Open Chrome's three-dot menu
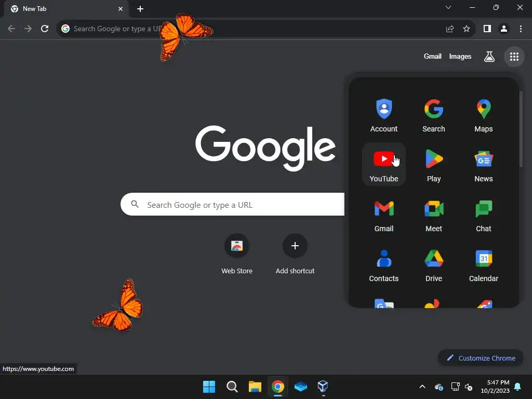 (521, 29)
